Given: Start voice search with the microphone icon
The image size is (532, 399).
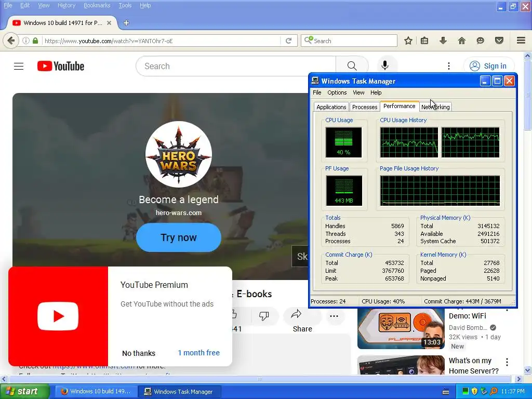Looking at the screenshot, I should click(385, 65).
